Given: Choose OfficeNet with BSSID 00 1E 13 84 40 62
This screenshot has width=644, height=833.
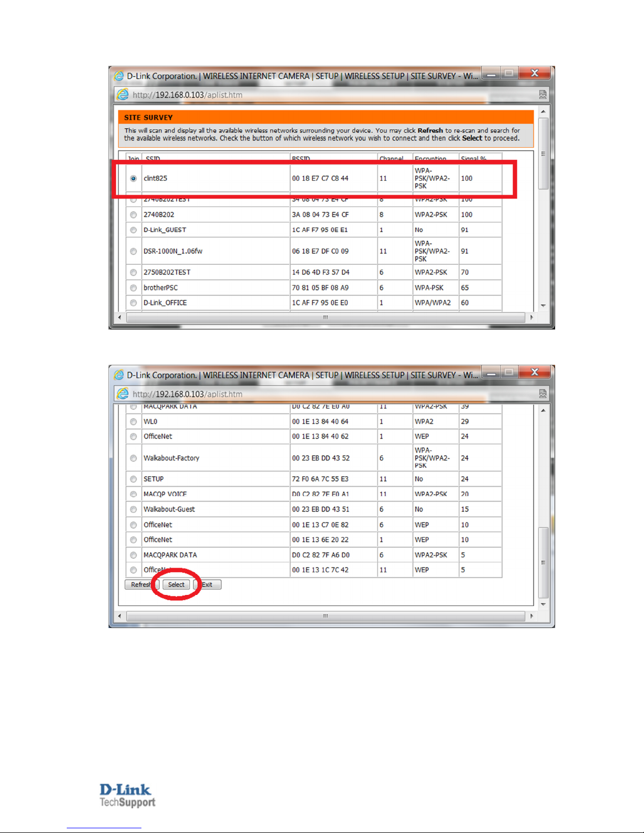Looking at the screenshot, I should pos(134,437).
